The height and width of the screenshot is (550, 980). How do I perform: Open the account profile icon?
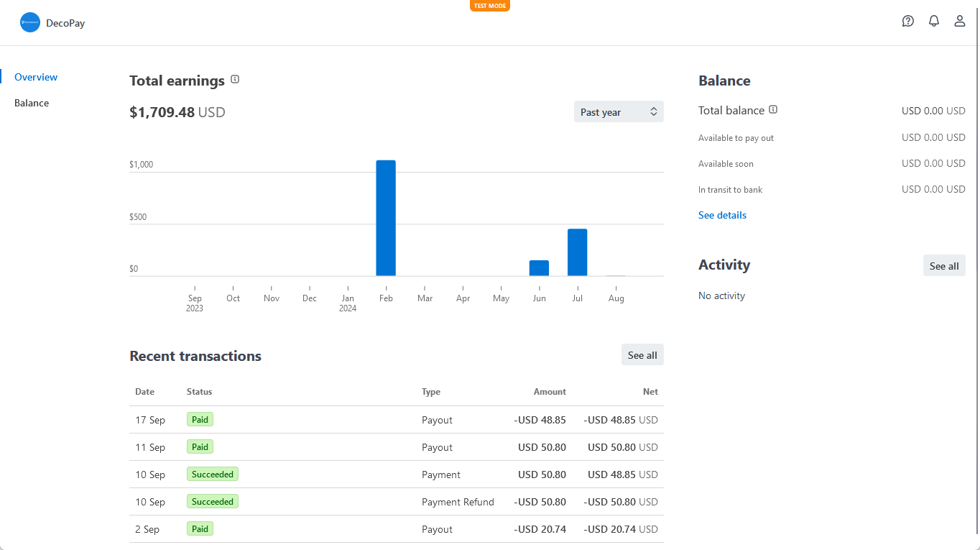tap(959, 21)
